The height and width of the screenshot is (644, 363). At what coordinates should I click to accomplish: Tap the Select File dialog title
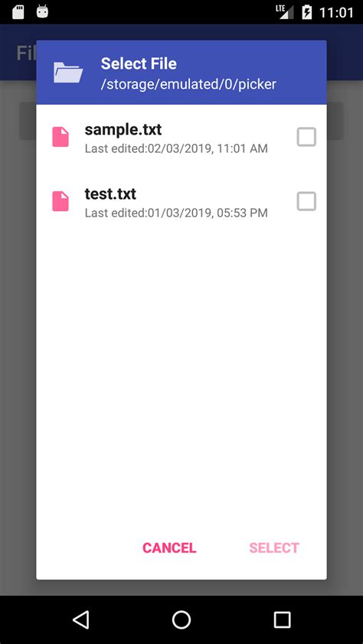[x=139, y=63]
